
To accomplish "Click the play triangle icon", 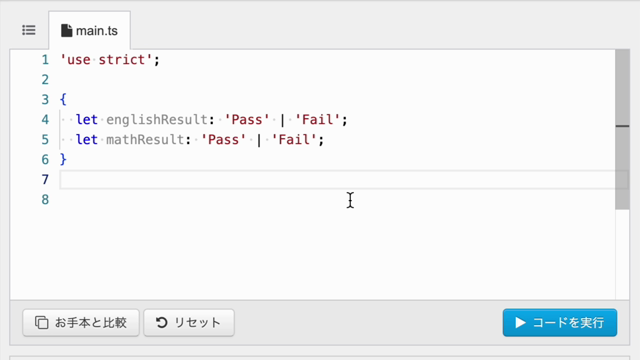I will coord(520,322).
